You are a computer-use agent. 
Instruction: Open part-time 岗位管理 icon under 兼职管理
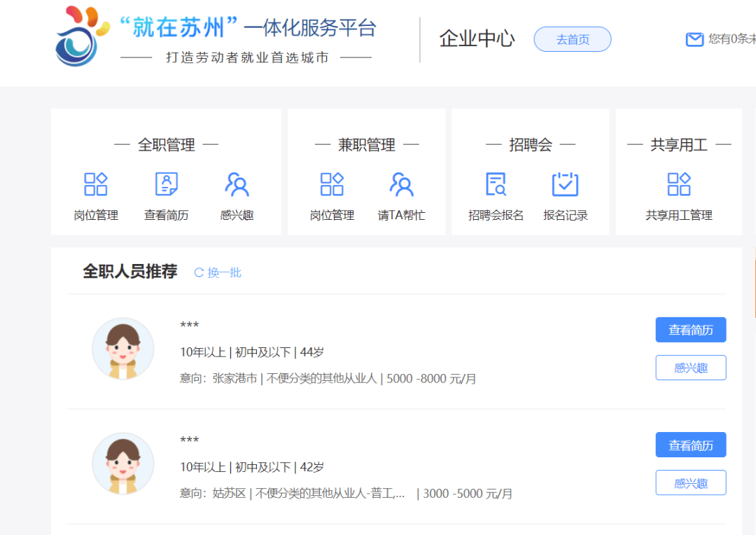332,184
